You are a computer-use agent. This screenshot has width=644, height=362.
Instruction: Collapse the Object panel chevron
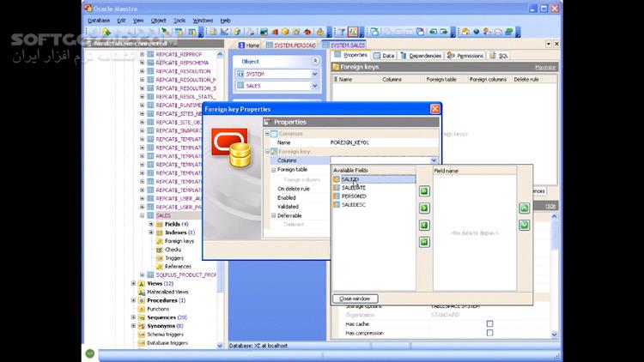point(315,61)
